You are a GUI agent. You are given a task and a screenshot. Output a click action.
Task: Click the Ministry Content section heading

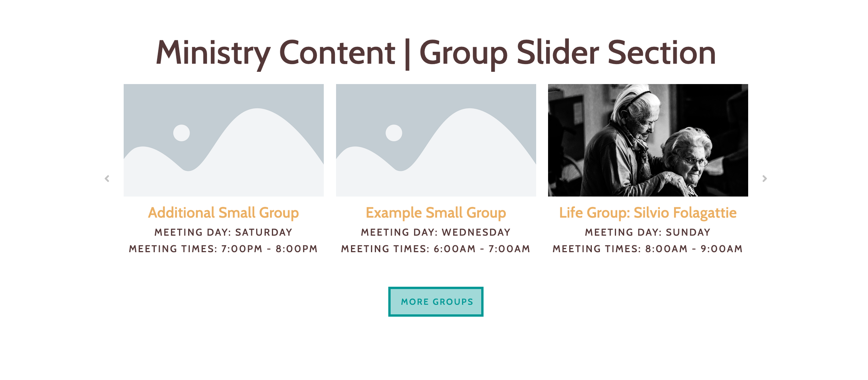[x=436, y=52]
